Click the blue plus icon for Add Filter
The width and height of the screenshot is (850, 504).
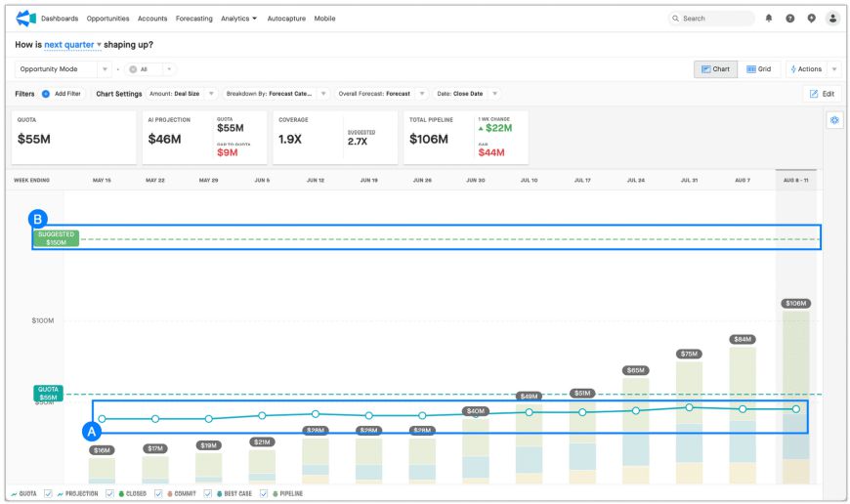point(46,94)
